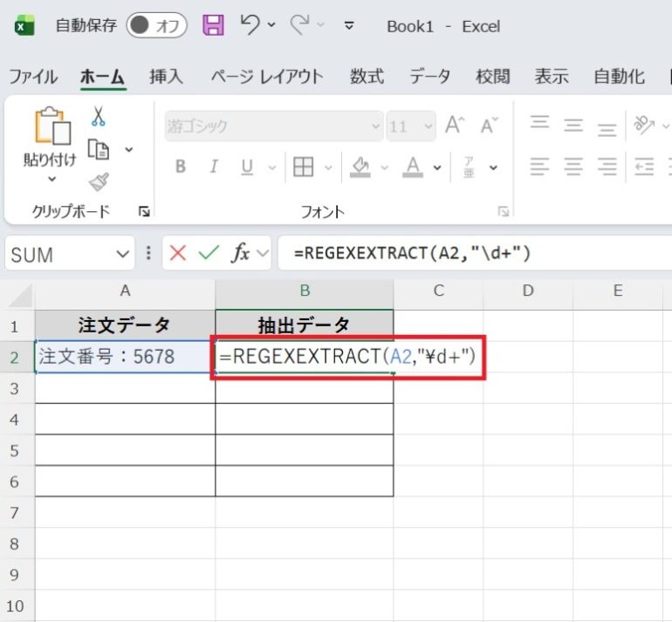
Task: Open the フォント dialog launcher
Action: [504, 211]
